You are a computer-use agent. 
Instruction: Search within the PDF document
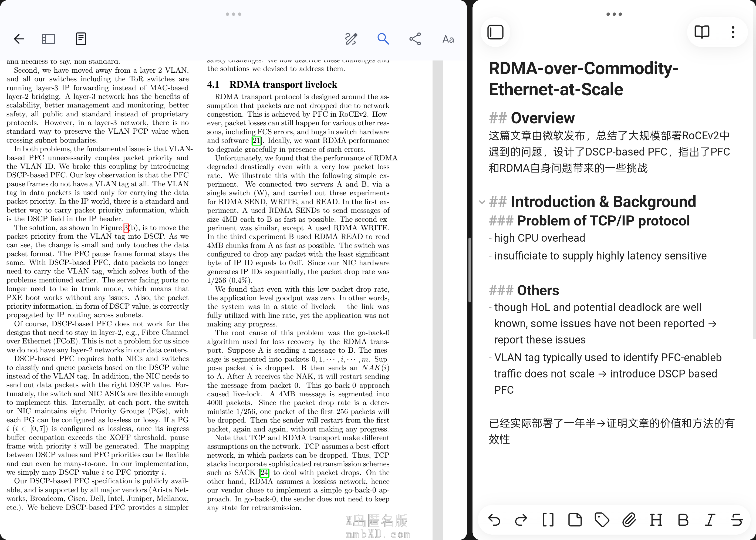click(x=383, y=39)
